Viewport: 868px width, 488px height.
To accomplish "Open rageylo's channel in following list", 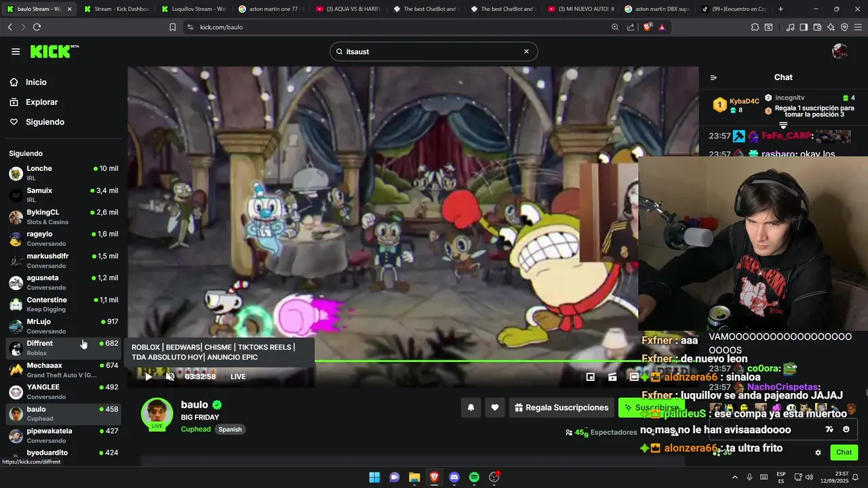I will pos(64,239).
